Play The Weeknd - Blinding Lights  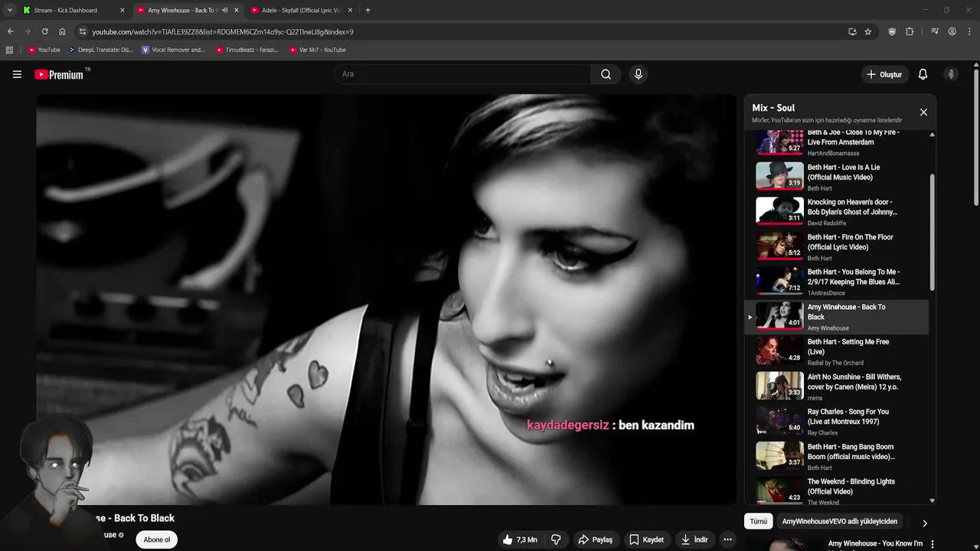[x=836, y=491]
